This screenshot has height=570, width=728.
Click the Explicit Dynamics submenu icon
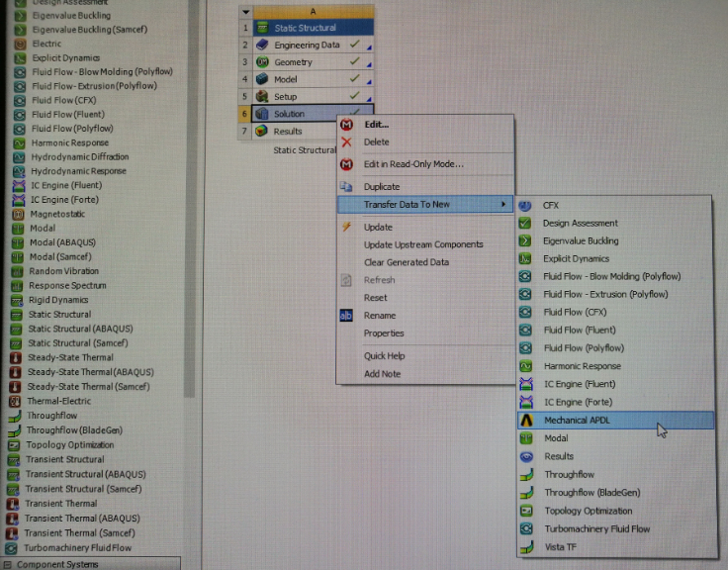coord(524,258)
